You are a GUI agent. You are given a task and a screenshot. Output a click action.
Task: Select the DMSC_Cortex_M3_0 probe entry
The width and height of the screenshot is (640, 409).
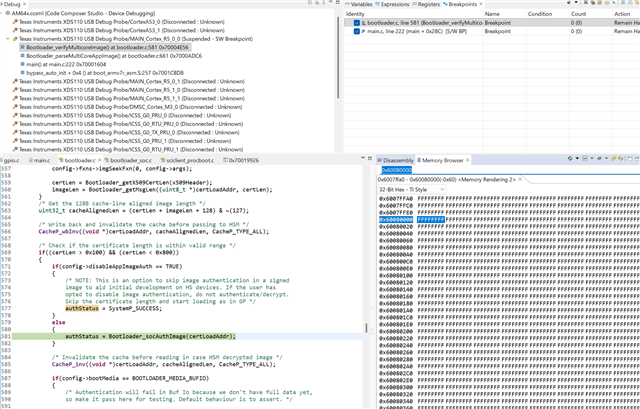point(127,107)
